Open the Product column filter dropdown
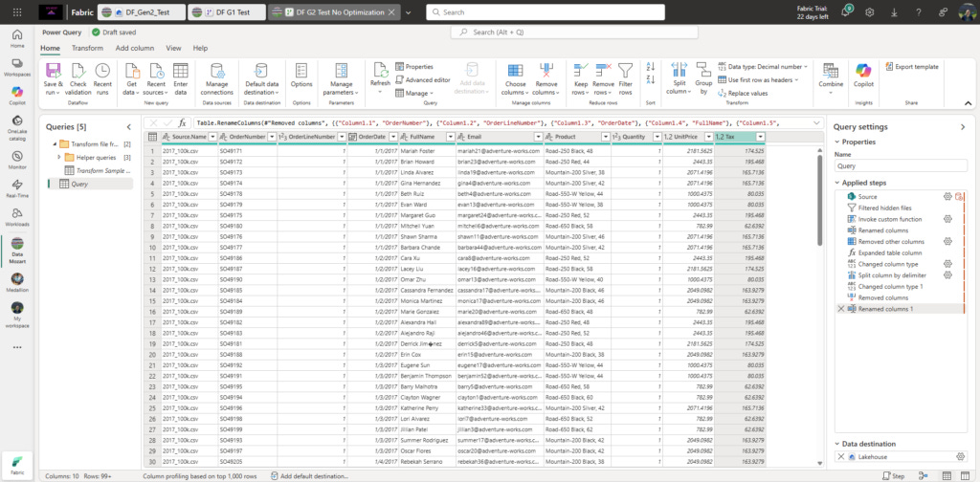This screenshot has width=980, height=482. (605, 137)
